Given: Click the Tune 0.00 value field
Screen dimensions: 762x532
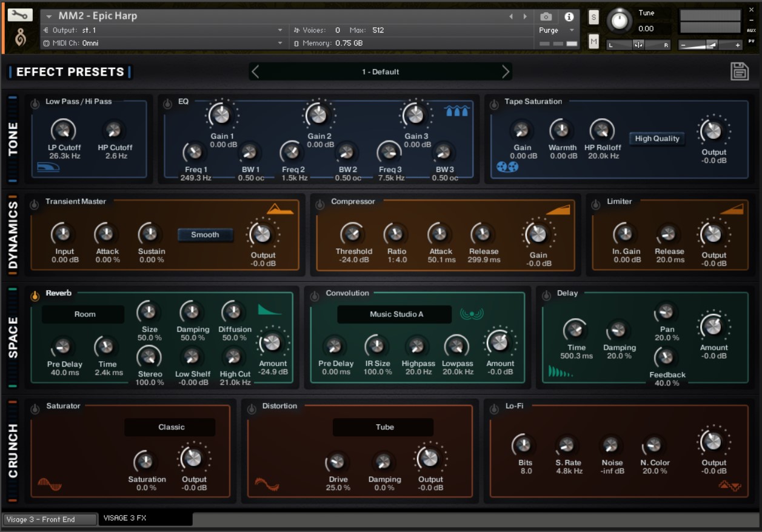Looking at the screenshot, I should coord(646,28).
